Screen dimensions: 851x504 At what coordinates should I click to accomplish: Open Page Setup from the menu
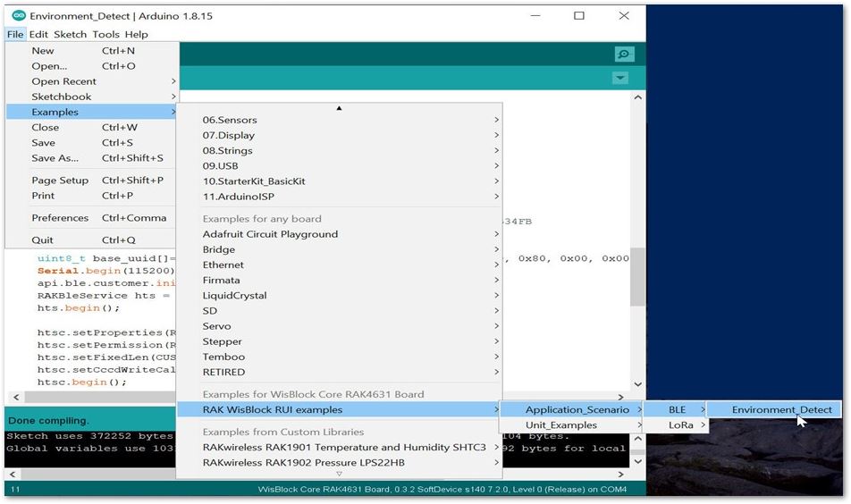[x=92, y=181]
